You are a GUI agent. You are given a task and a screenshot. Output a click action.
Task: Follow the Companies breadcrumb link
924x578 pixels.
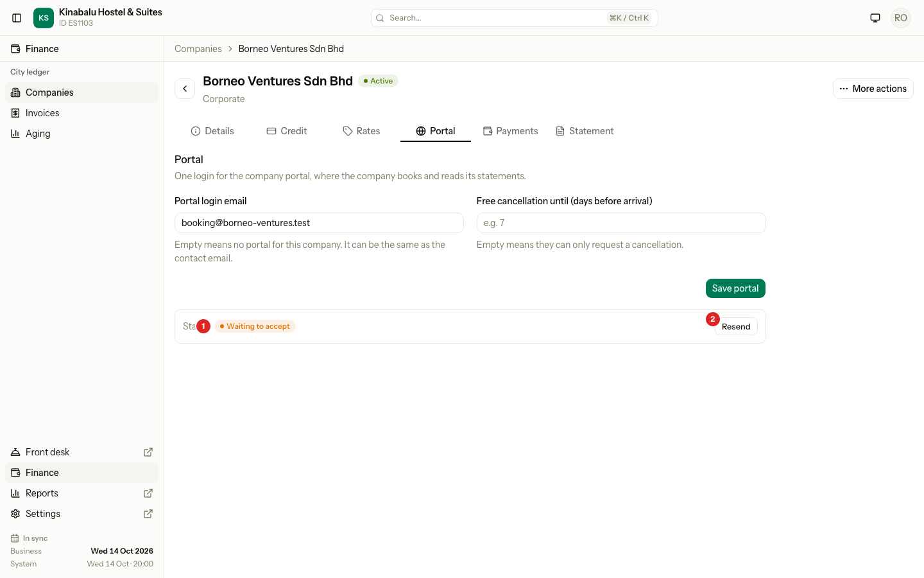[x=198, y=49]
